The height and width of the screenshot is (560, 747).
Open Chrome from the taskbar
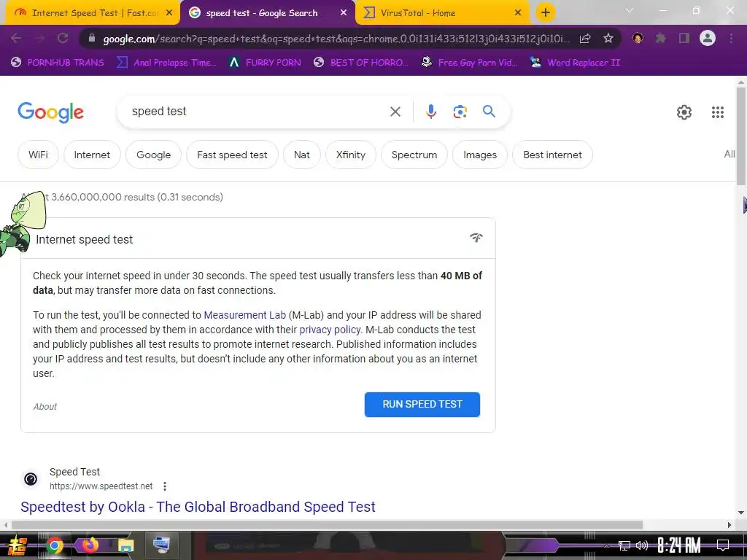tap(54, 545)
